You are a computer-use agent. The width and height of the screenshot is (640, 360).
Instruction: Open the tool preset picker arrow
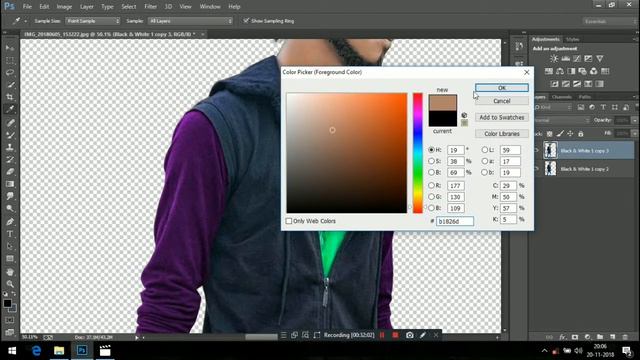point(25,21)
